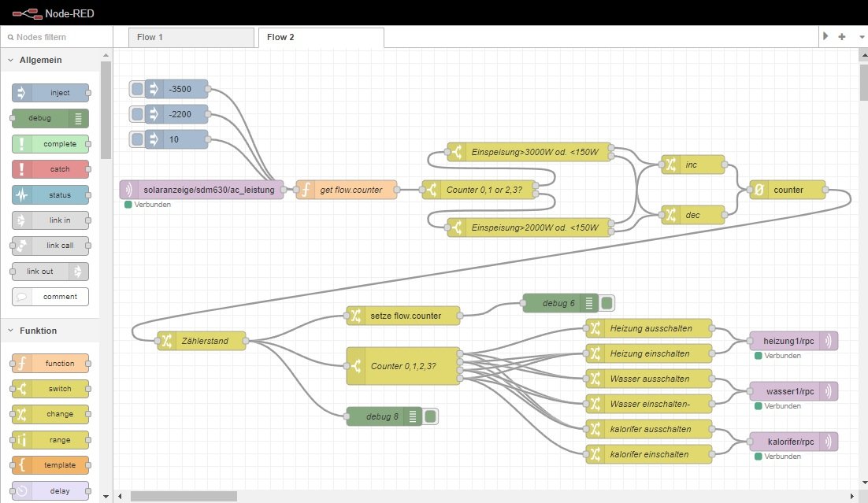Switch to the Flow 1 tab
The image size is (868, 503).
191,37
